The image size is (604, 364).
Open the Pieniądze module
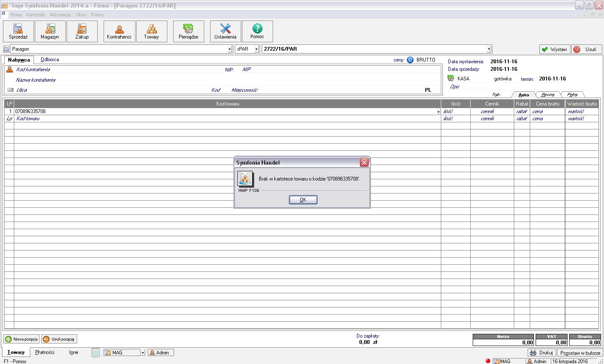189,31
